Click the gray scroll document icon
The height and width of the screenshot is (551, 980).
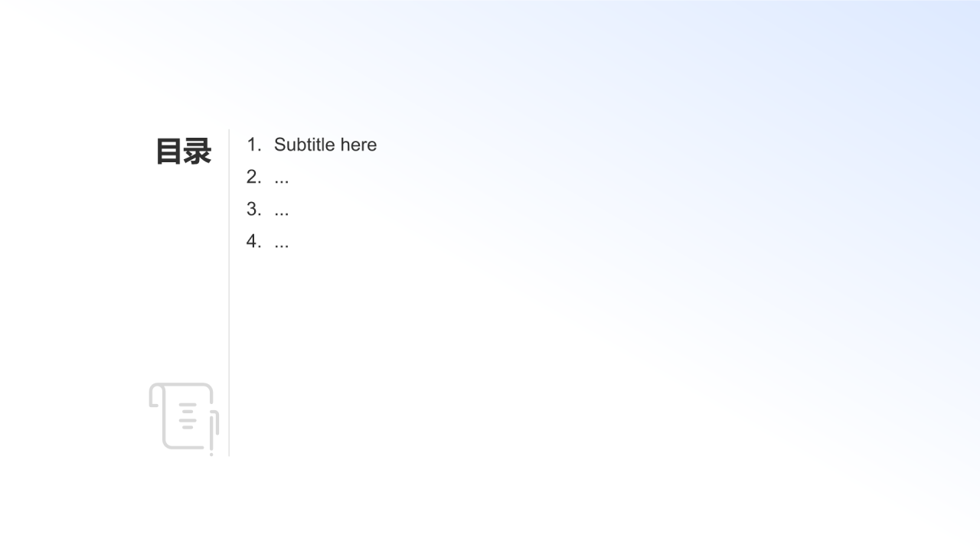coord(184,419)
